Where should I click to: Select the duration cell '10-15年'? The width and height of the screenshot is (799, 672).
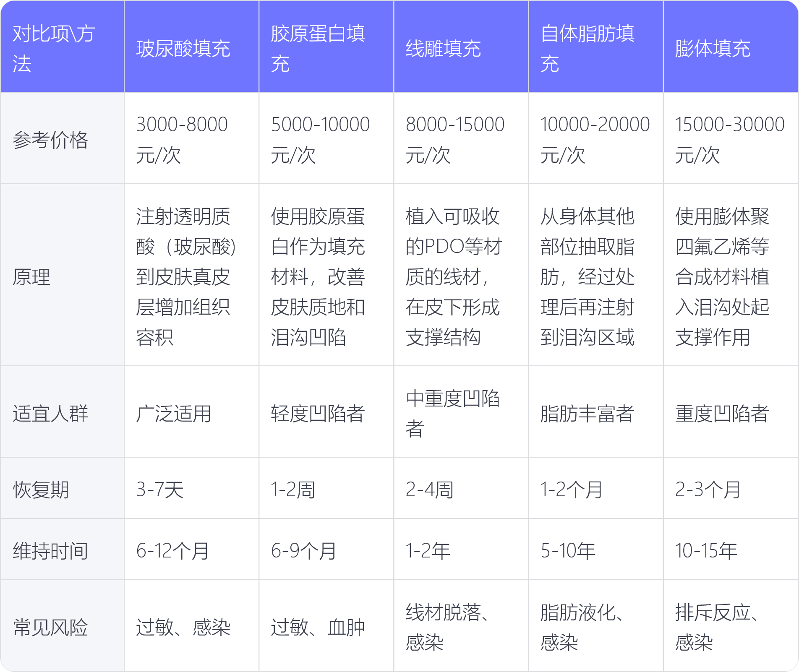pos(730,549)
